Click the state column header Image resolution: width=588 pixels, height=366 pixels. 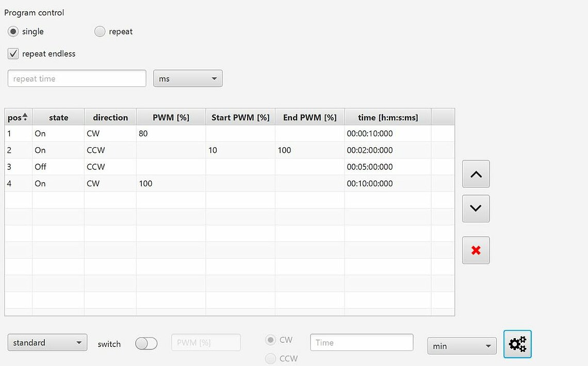click(58, 117)
